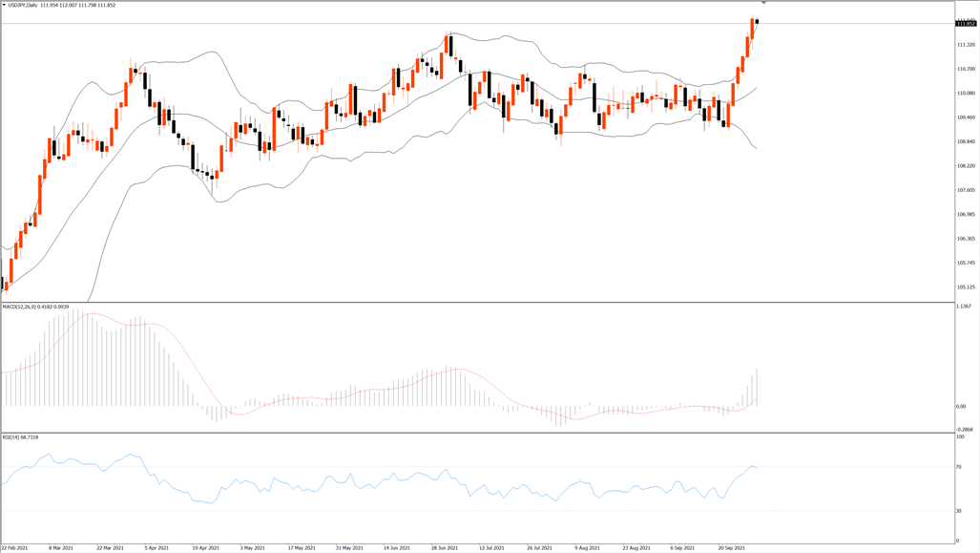Image resolution: width=980 pixels, height=553 pixels.
Task: Click the 23 Aug 2021 date label
Action: 635,548
